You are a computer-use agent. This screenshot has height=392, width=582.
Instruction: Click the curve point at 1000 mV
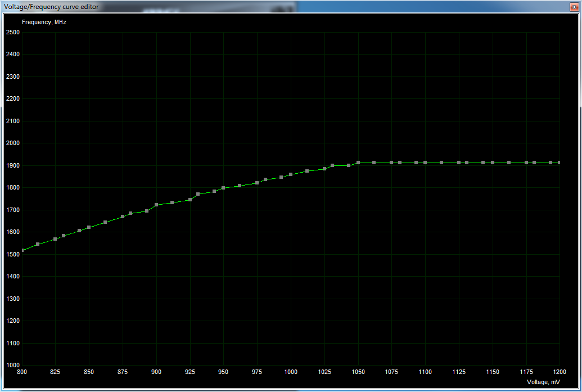tap(291, 174)
